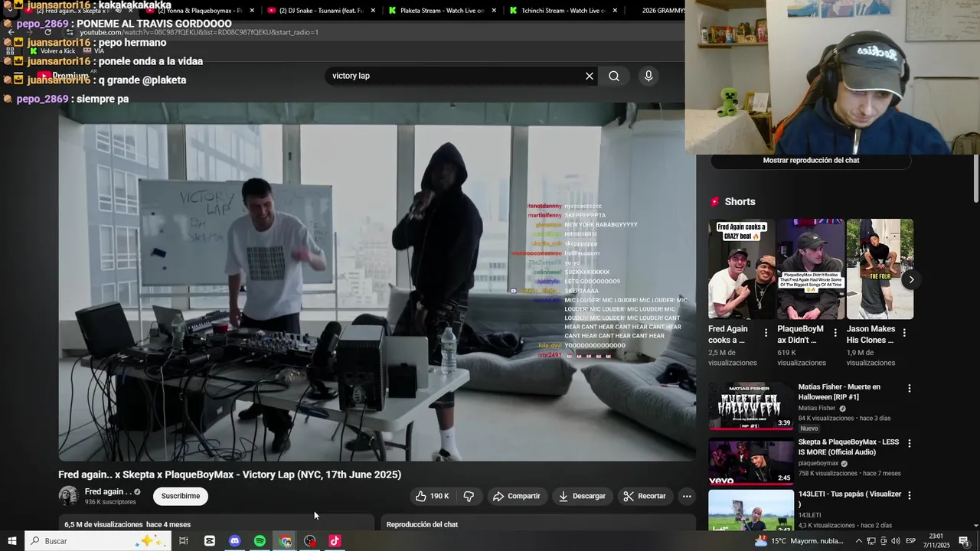Screen dimensions: 980x551
Task: Click the Suscribirme button
Action: tap(181, 496)
